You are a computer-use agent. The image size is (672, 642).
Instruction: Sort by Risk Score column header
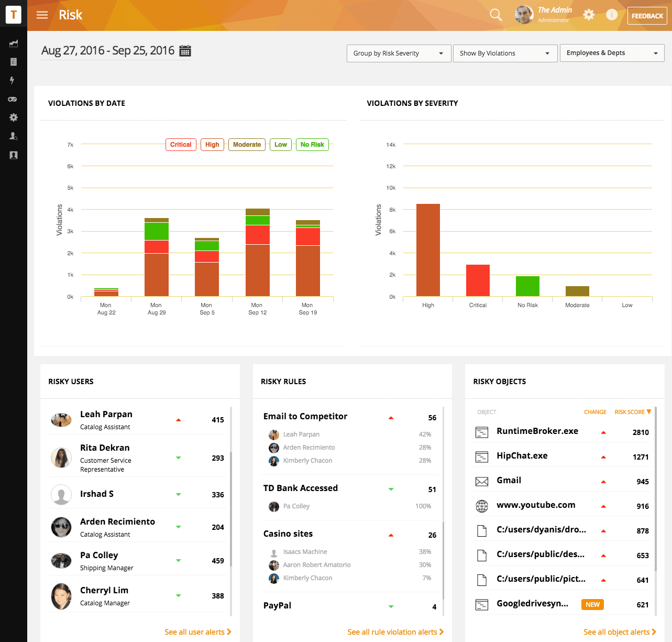633,412
